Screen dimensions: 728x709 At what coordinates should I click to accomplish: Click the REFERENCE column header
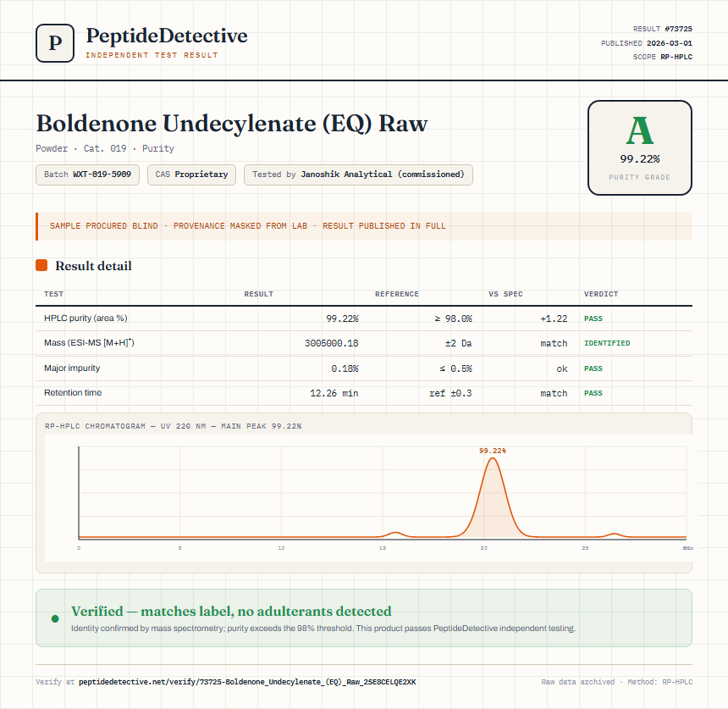click(x=397, y=294)
